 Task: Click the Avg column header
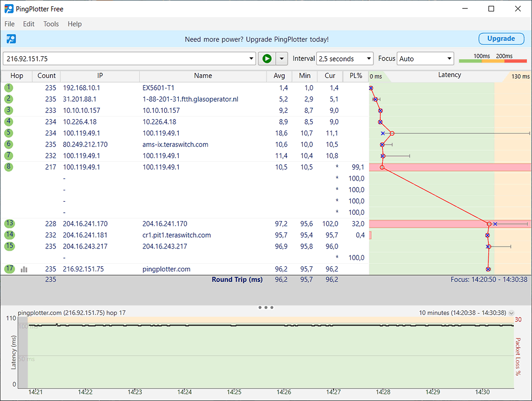(x=279, y=76)
